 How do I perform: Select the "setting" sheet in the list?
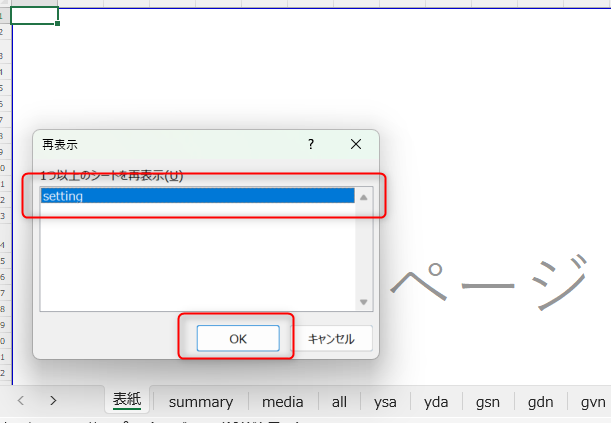coord(197,197)
